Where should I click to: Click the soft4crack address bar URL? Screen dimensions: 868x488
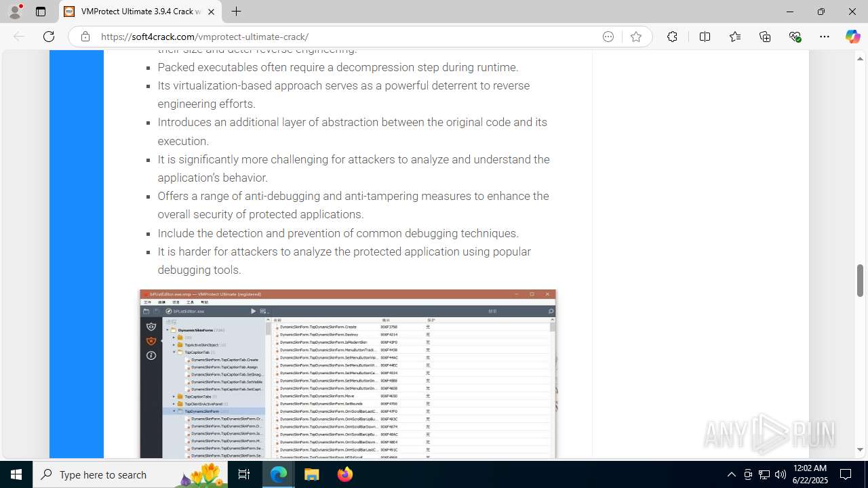[x=205, y=37]
